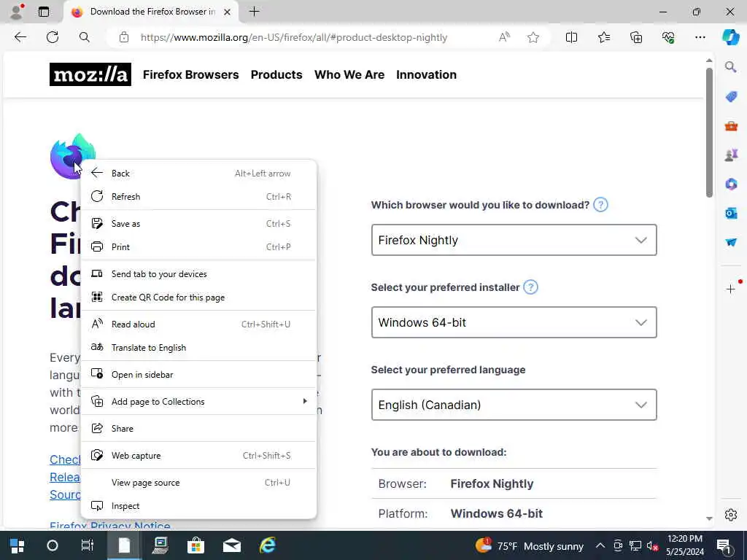
Task: Open Firefox Browsers navigation menu
Action: coord(190,75)
